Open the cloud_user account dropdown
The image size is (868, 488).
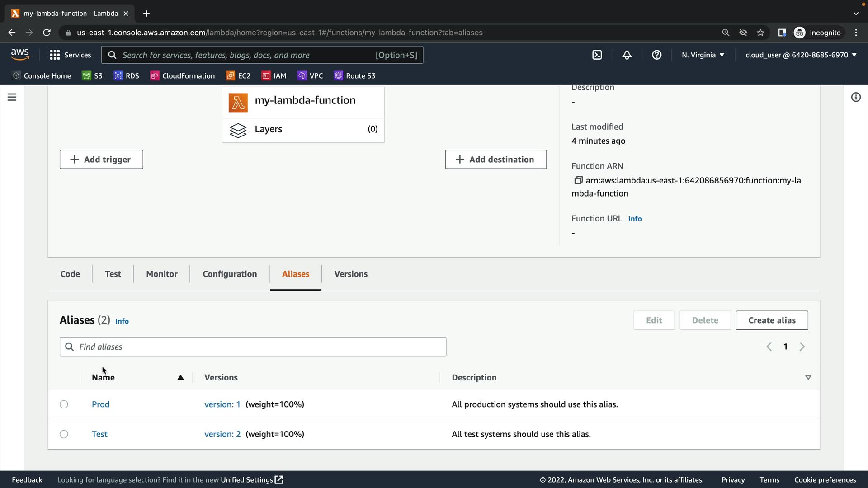click(x=801, y=55)
